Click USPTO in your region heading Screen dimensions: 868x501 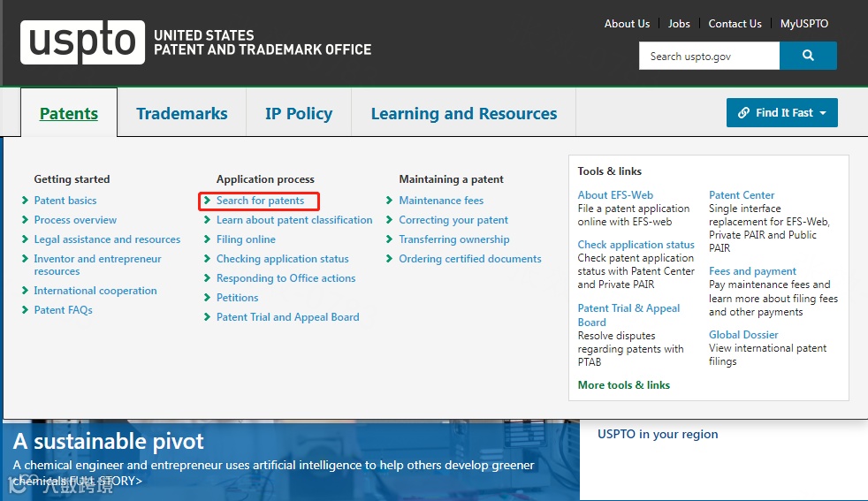(x=658, y=434)
